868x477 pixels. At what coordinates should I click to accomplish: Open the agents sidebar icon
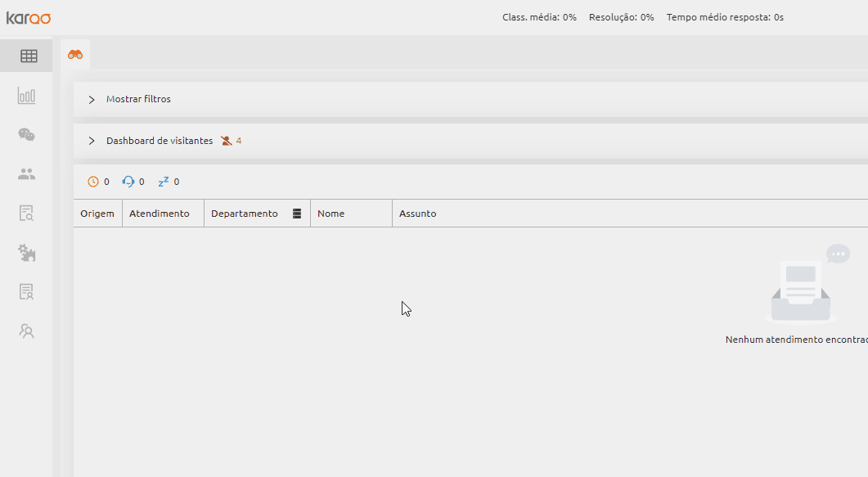point(26,331)
